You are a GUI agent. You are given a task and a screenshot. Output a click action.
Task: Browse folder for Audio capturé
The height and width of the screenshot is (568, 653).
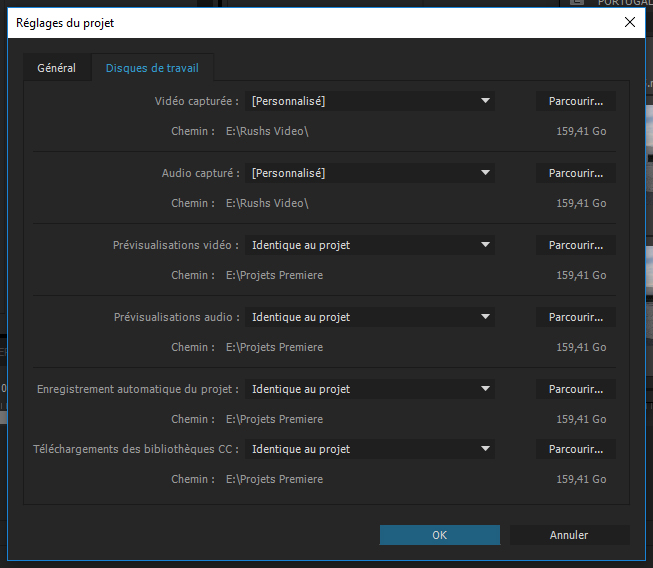(576, 173)
